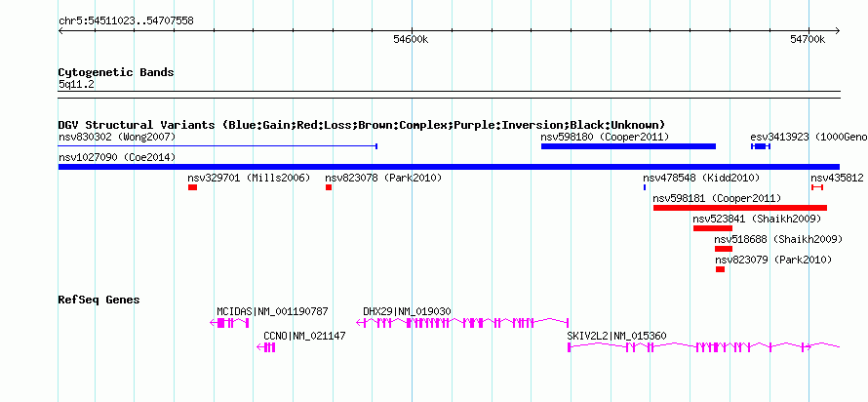Click the Cytogenetic Bands track title
Image resolution: width=868 pixels, height=402 pixels.
pos(116,72)
